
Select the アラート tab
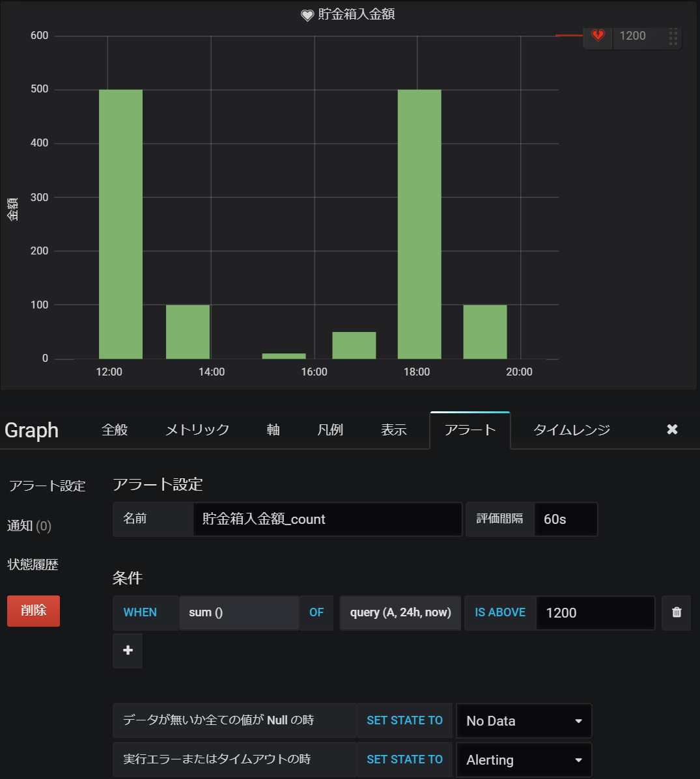point(470,430)
